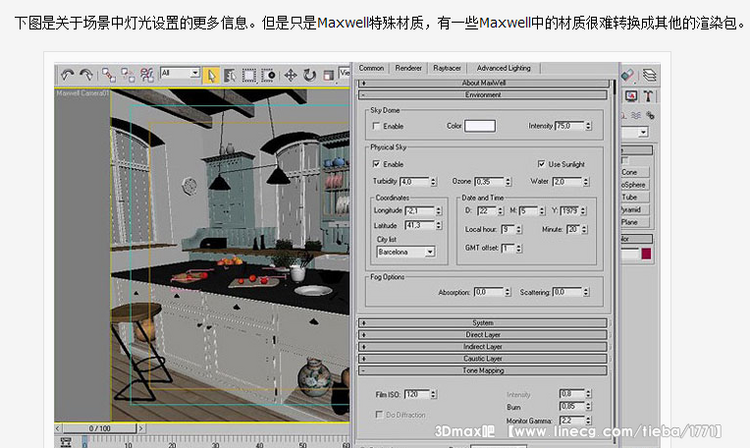The image size is (750, 448).
Task: Select the Rectangular Selection Region icon
Action: 249,74
